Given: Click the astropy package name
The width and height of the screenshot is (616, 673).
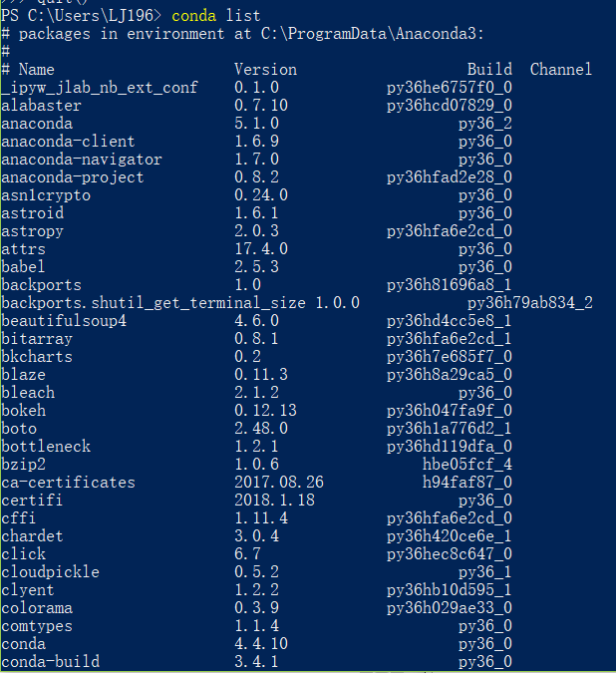Looking at the screenshot, I should click(x=32, y=231).
